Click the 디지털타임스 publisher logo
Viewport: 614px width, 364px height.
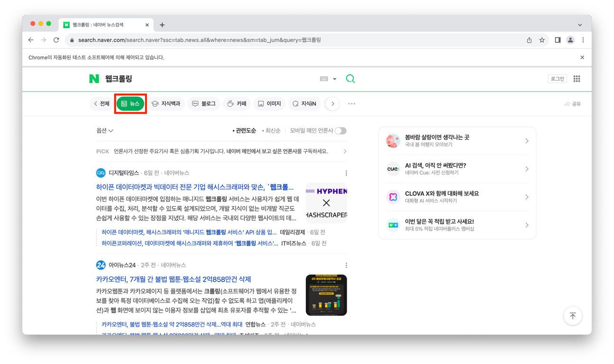point(101,173)
